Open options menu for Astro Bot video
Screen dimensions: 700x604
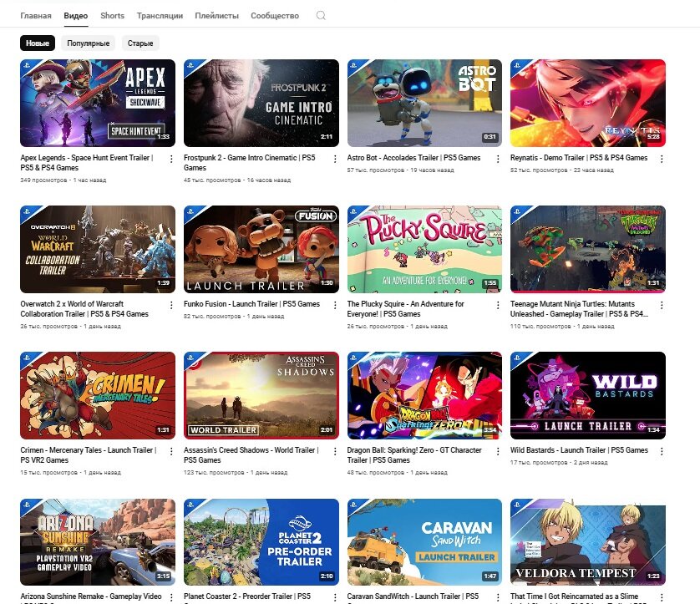coord(498,159)
